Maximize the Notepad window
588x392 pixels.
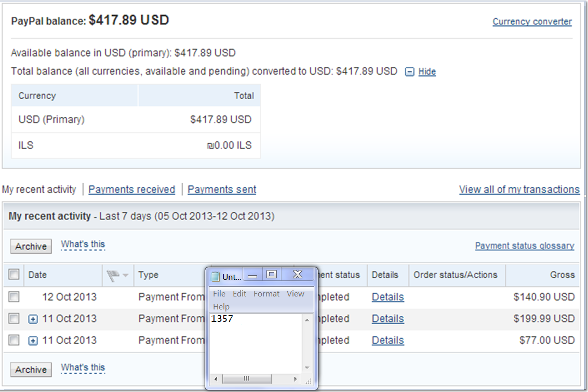tap(272, 275)
